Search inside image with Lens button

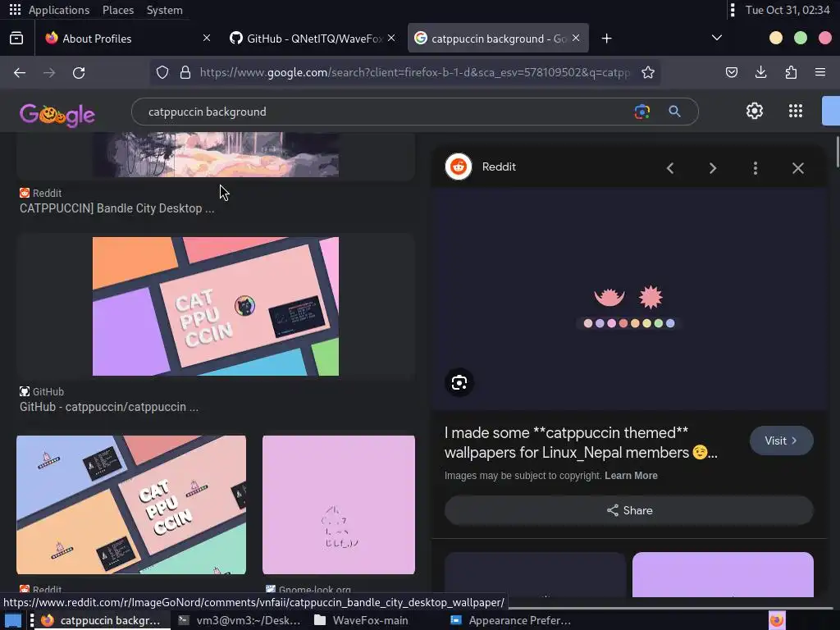pos(459,382)
